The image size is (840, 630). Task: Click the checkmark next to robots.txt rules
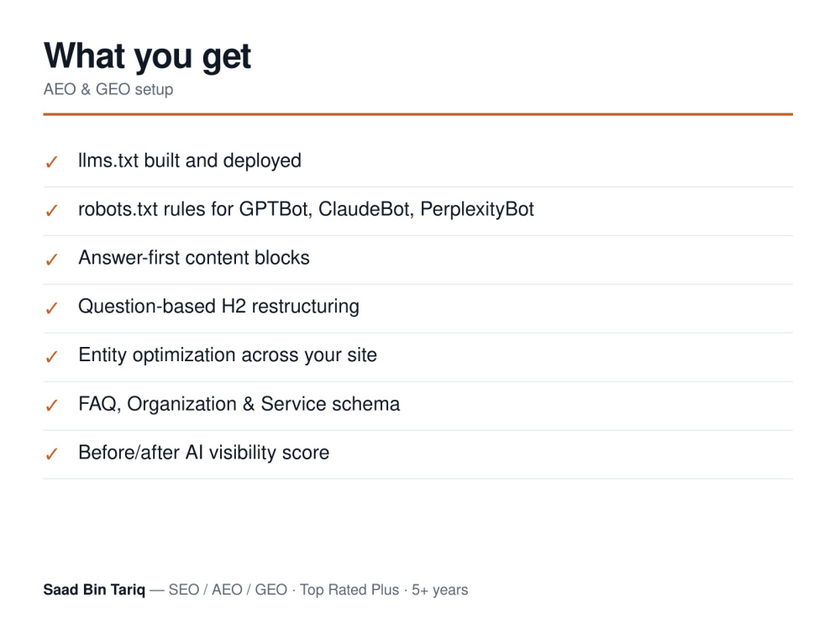51,211
